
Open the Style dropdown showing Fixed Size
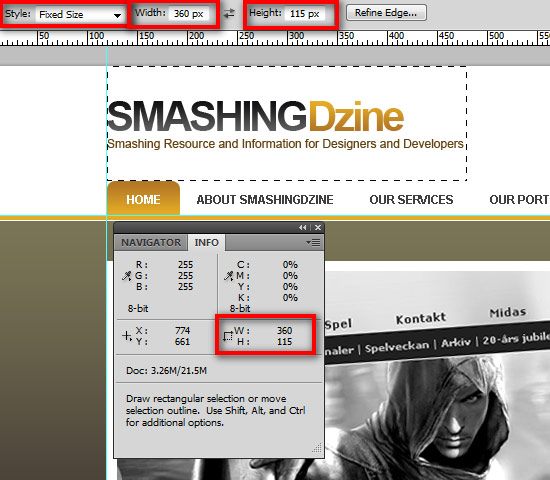point(80,15)
